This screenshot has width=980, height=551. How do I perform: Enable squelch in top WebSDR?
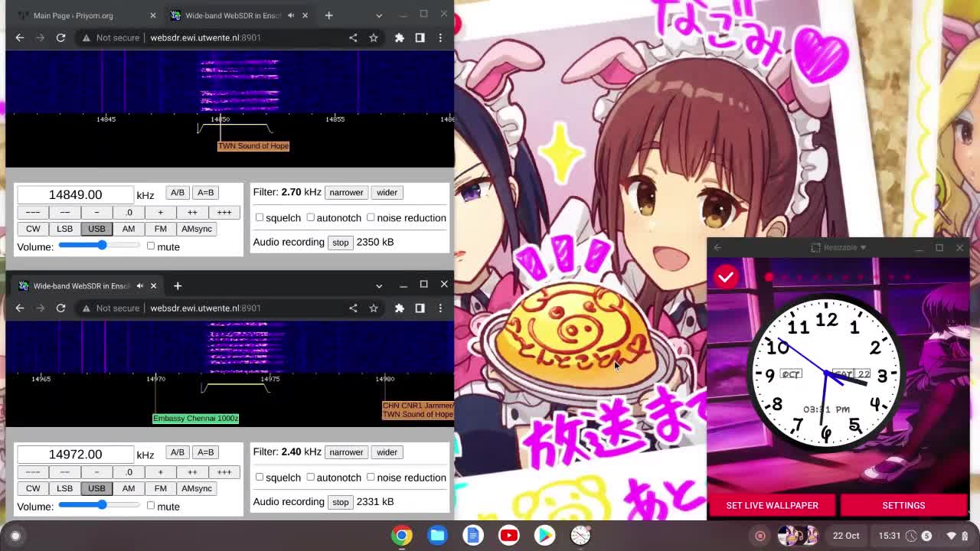260,217
